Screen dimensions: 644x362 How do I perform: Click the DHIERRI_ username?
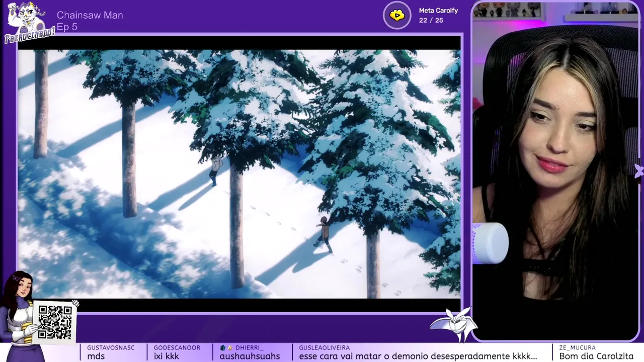tap(249, 347)
